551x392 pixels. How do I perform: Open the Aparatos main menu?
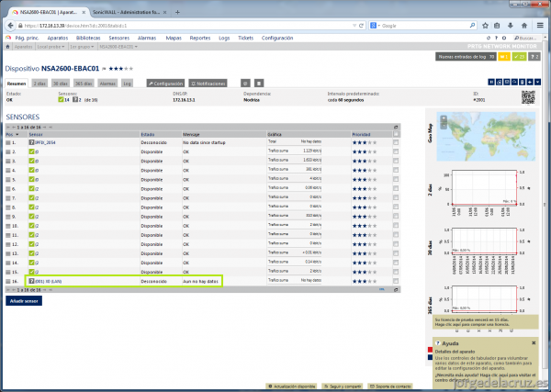click(58, 38)
